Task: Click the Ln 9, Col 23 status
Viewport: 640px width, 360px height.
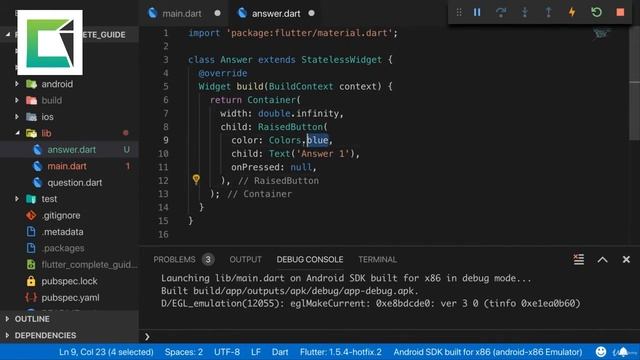Action: [106, 352]
